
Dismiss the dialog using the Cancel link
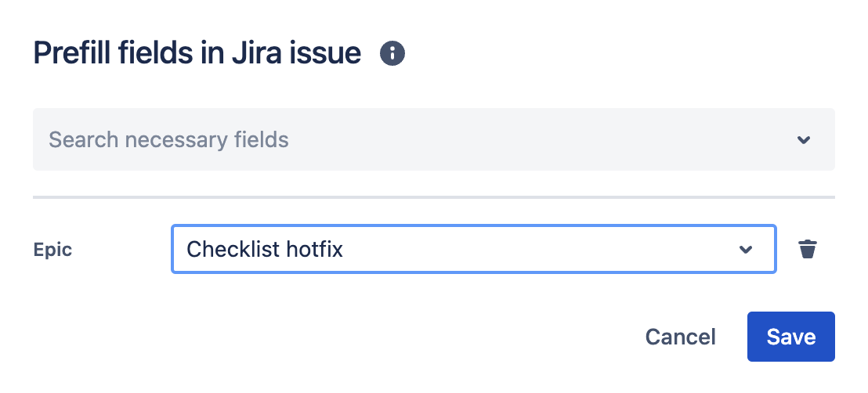click(680, 337)
